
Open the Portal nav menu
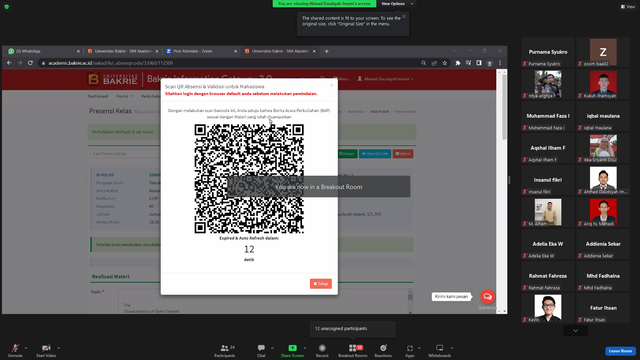coord(124,96)
